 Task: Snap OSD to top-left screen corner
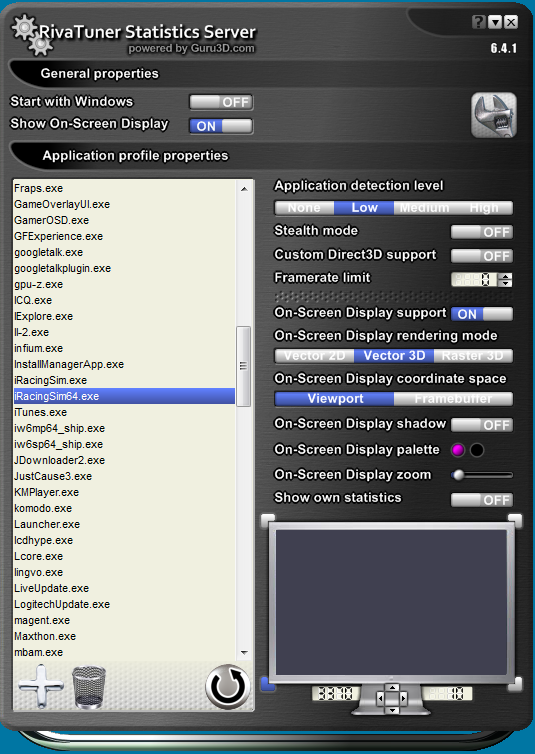[268, 520]
